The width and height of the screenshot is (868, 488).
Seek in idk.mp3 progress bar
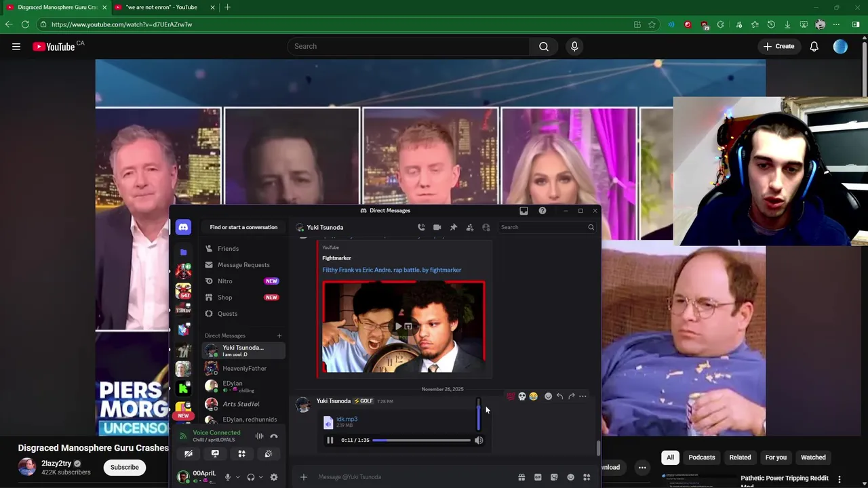[x=421, y=441]
